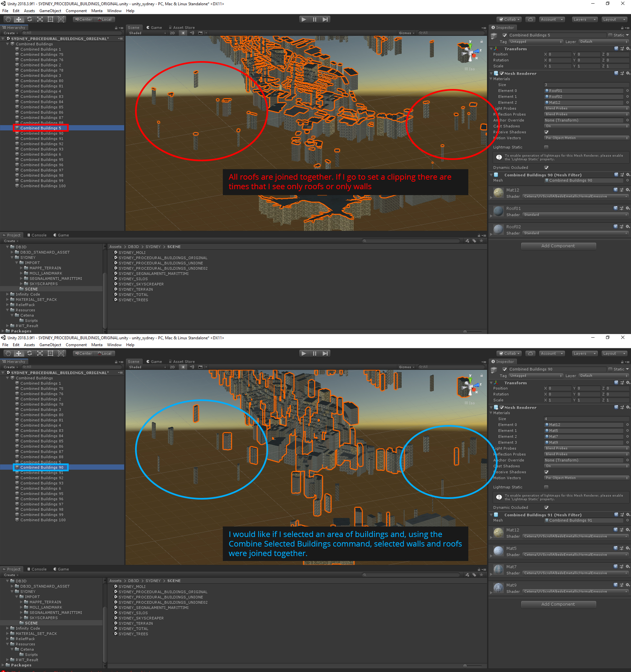The height and width of the screenshot is (672, 631).
Task: Open the Manta menu in upper Unity window
Action: [x=97, y=11]
